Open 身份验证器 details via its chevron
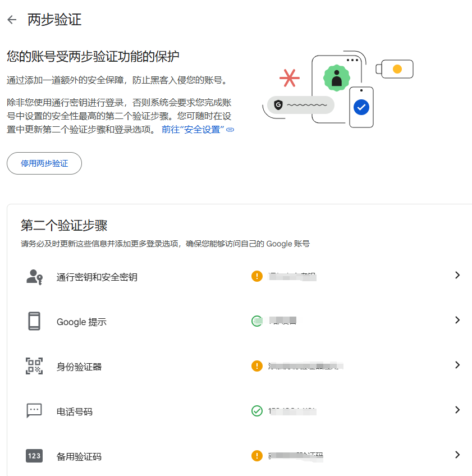The image size is (472, 476). point(457,365)
